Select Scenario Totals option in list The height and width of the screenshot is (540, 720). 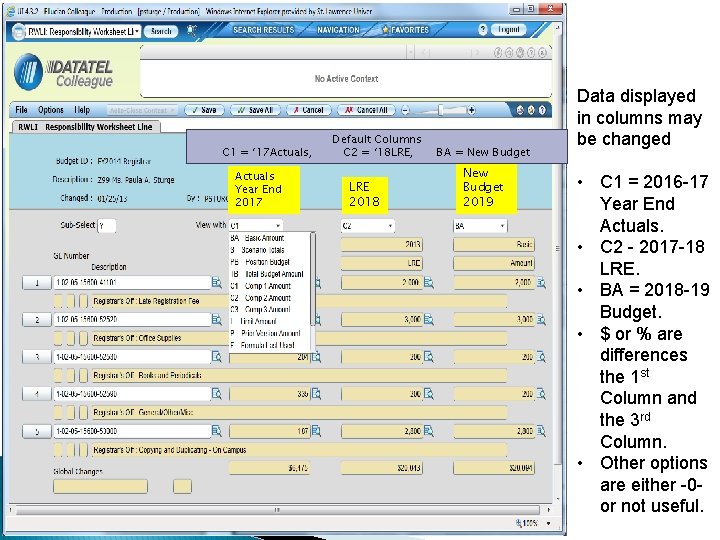click(x=270, y=250)
